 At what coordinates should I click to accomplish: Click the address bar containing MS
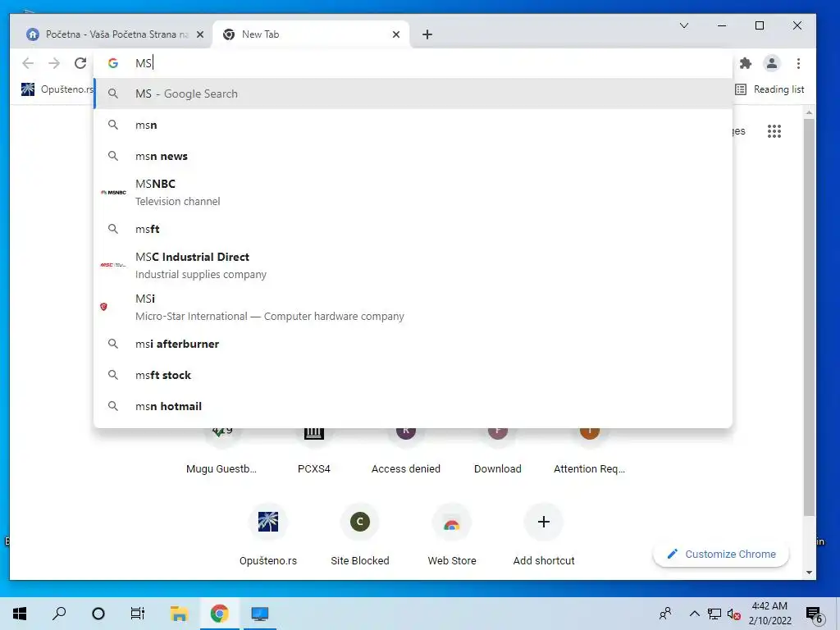(413, 63)
